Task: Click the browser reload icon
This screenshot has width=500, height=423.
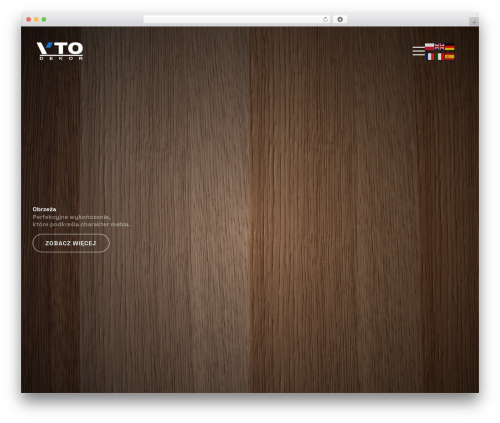Action: (325, 19)
